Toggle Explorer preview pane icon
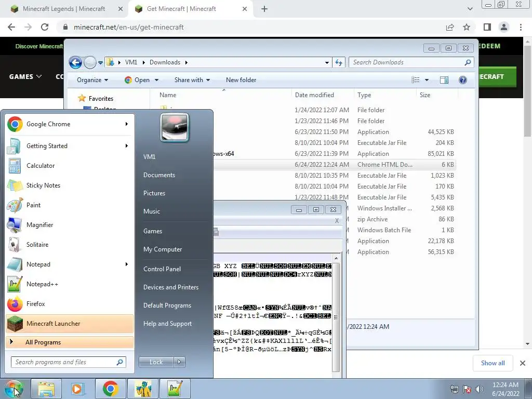This screenshot has width=532, height=399. click(444, 79)
